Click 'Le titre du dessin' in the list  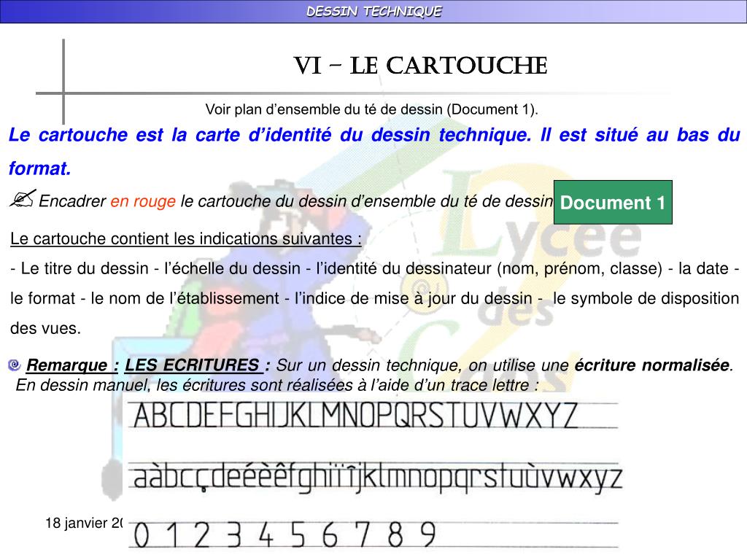coord(85,268)
